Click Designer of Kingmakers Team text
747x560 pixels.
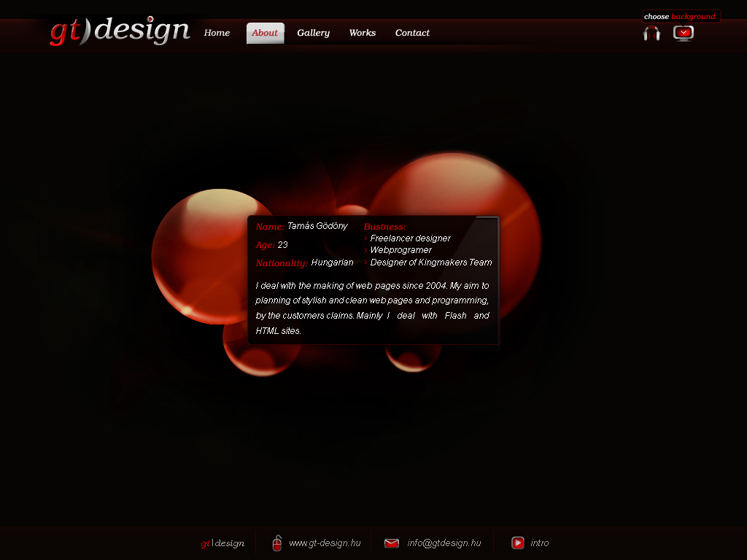click(x=430, y=262)
